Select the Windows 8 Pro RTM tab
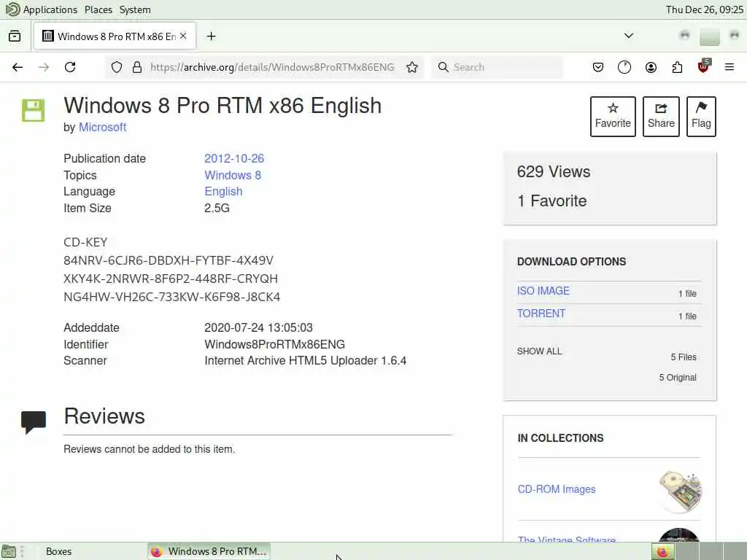The height and width of the screenshot is (560, 747). (x=115, y=36)
